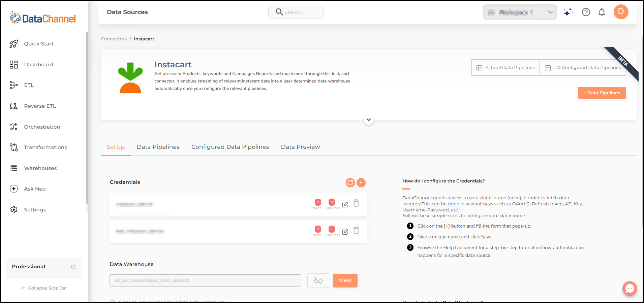Open the Dashboard grid icon
The width and height of the screenshot is (644, 303).
(x=13, y=65)
